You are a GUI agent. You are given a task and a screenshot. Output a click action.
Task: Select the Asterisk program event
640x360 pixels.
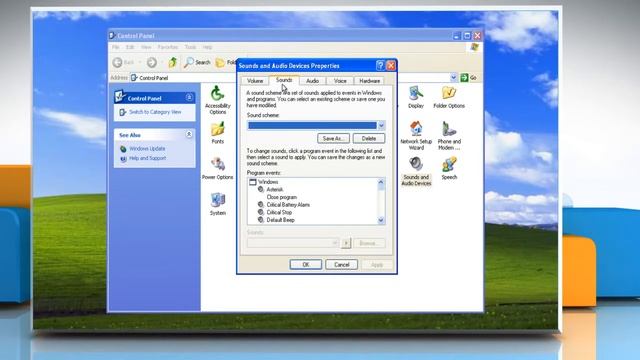[x=275, y=189]
